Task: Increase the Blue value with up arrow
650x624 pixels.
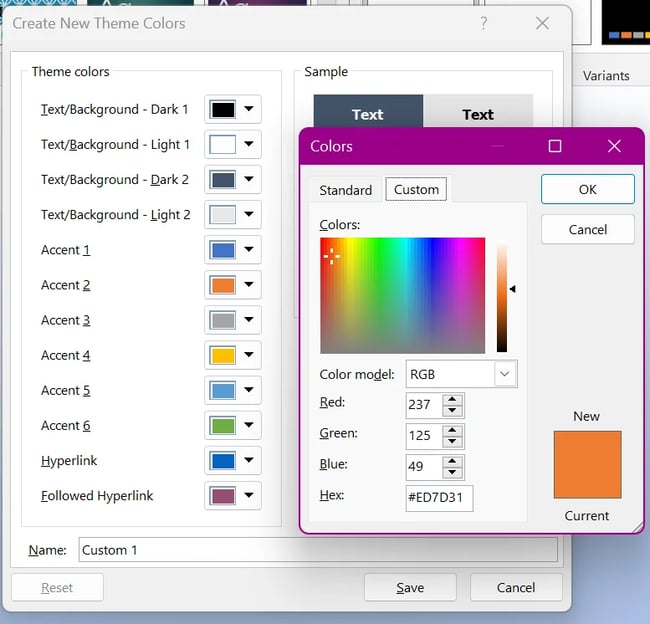Action: [x=452, y=461]
